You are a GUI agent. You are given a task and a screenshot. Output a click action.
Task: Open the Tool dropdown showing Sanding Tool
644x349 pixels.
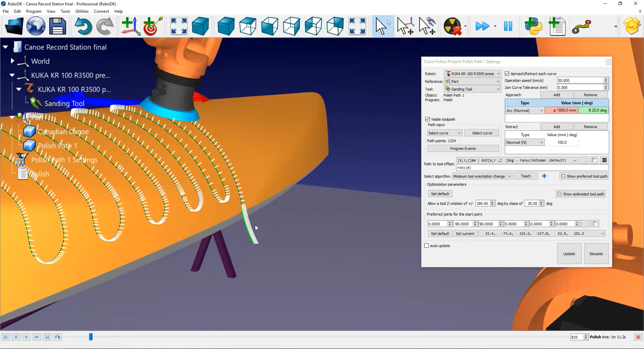pyautogui.click(x=472, y=89)
